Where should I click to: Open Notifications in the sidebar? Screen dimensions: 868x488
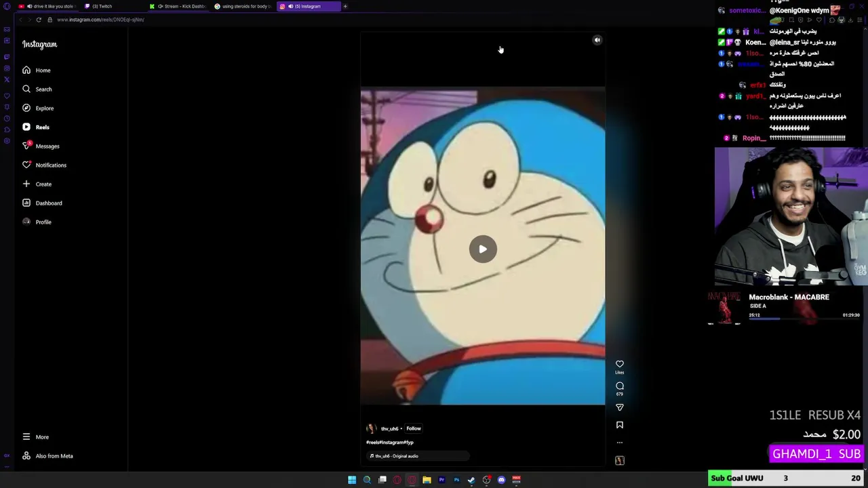(x=44, y=165)
